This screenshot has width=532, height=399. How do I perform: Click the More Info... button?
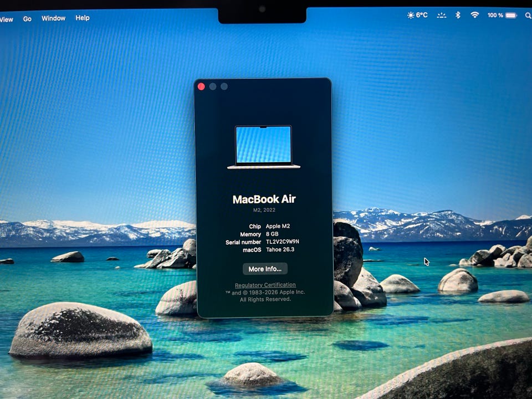coord(265,269)
